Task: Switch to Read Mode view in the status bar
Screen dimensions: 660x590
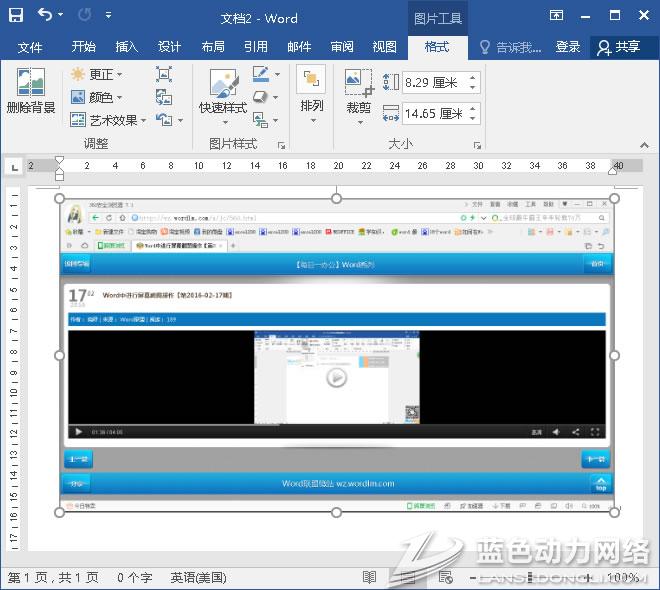Action: [x=369, y=578]
